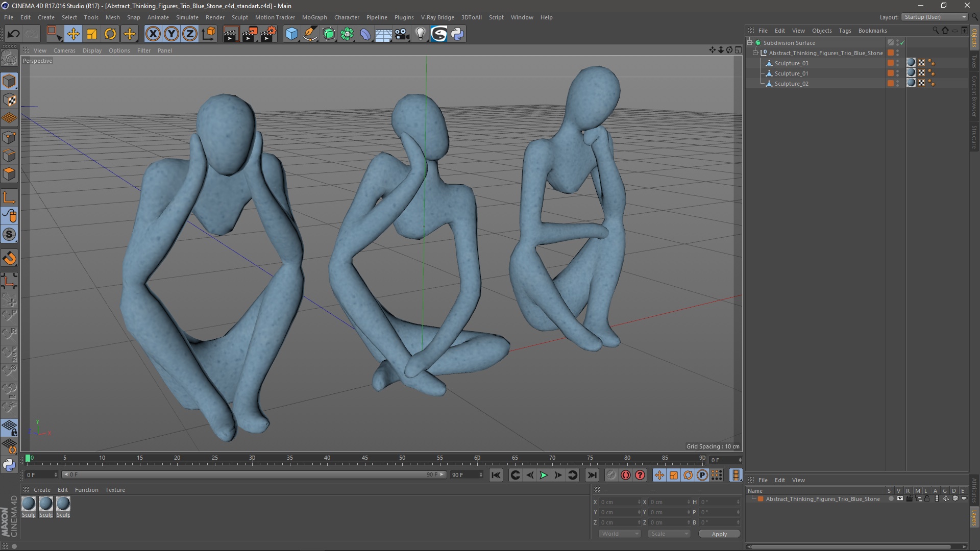This screenshot has height=551, width=980.
Task: Click the Undo arrow icon
Action: click(14, 34)
